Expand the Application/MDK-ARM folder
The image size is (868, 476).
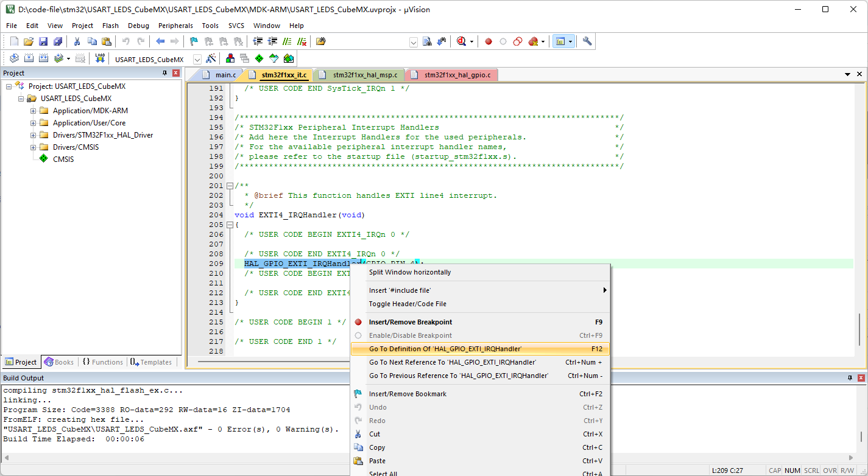coord(34,111)
